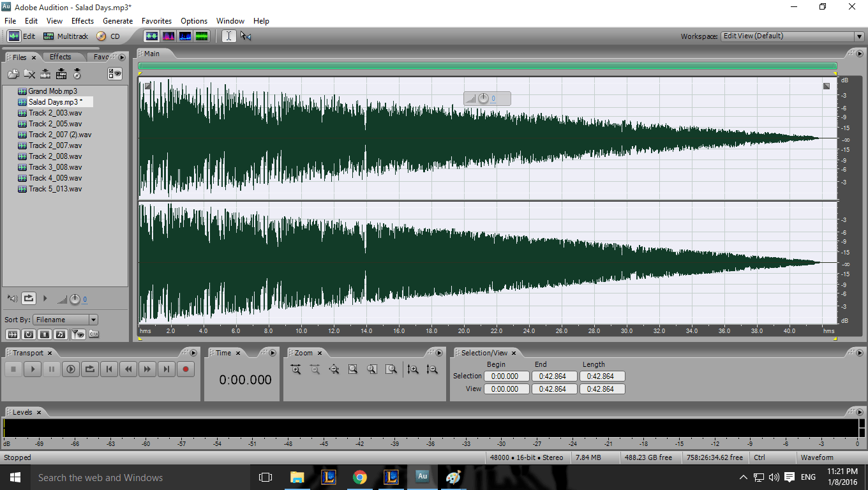
Task: Open the Effects menu
Action: tap(83, 21)
